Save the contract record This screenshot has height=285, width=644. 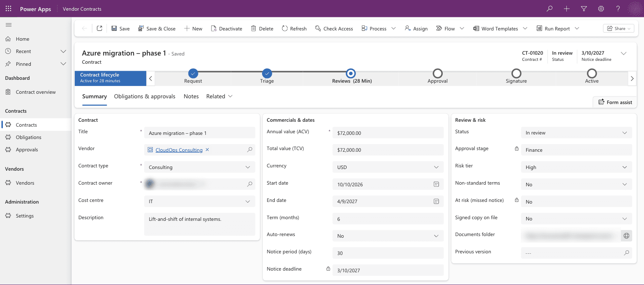(120, 28)
